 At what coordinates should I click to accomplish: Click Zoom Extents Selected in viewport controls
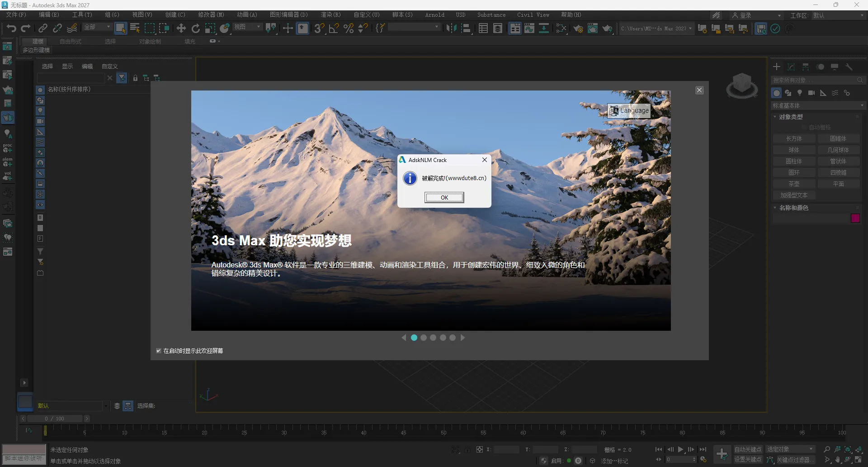coord(848,449)
